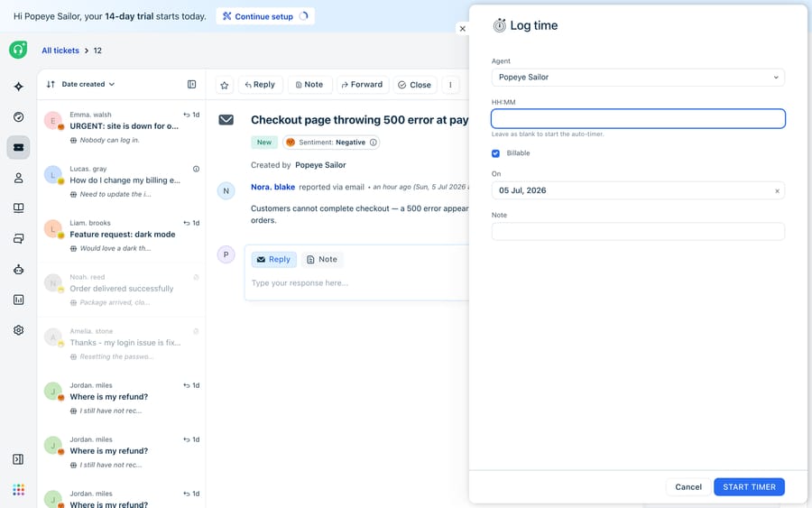Close the Log time panel
The image size is (812, 508).
[x=463, y=29]
